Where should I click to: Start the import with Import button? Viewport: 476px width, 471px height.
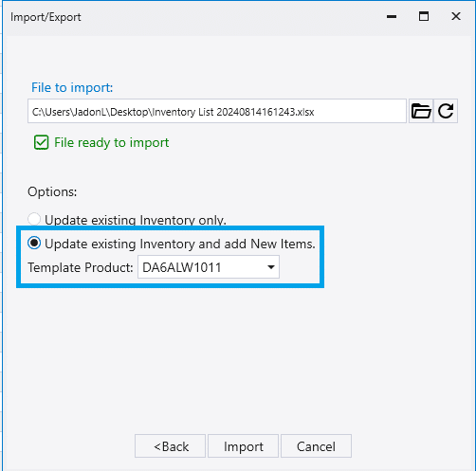point(243,446)
